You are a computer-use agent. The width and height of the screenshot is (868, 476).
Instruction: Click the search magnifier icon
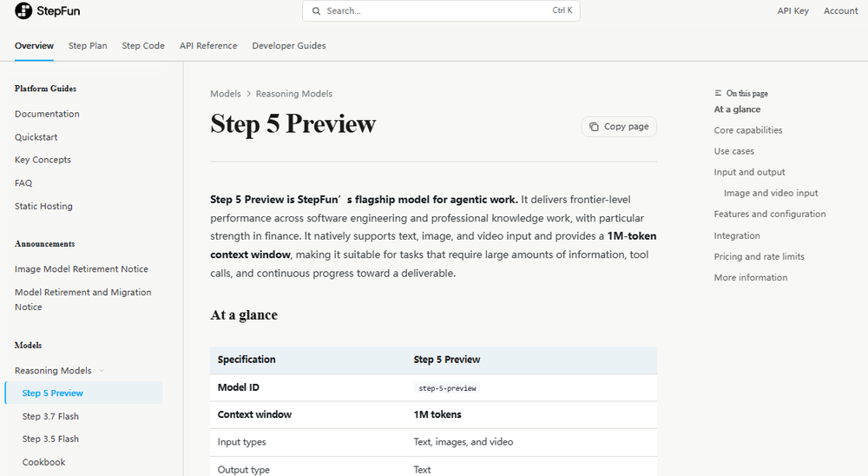(316, 11)
